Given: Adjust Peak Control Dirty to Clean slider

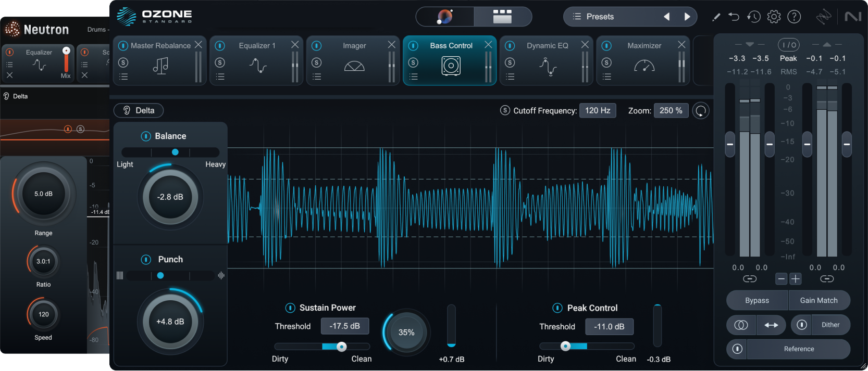Looking at the screenshot, I should click(x=587, y=346).
